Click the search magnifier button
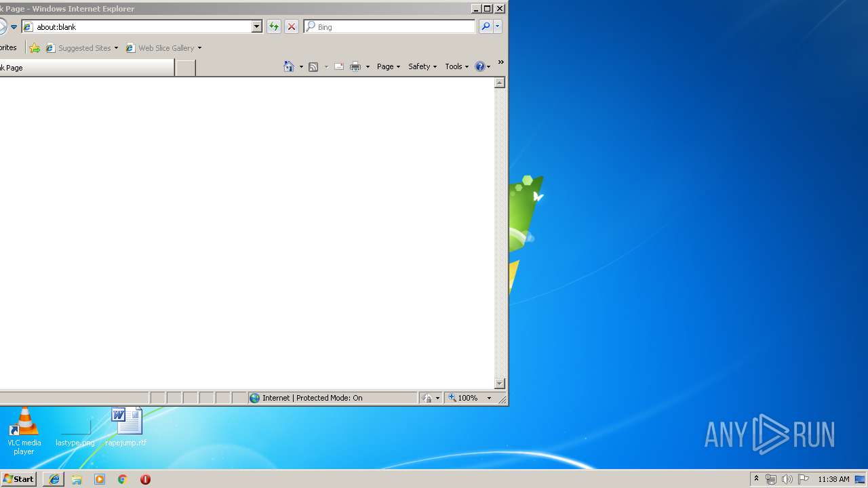This screenshot has height=488, width=868. [486, 26]
